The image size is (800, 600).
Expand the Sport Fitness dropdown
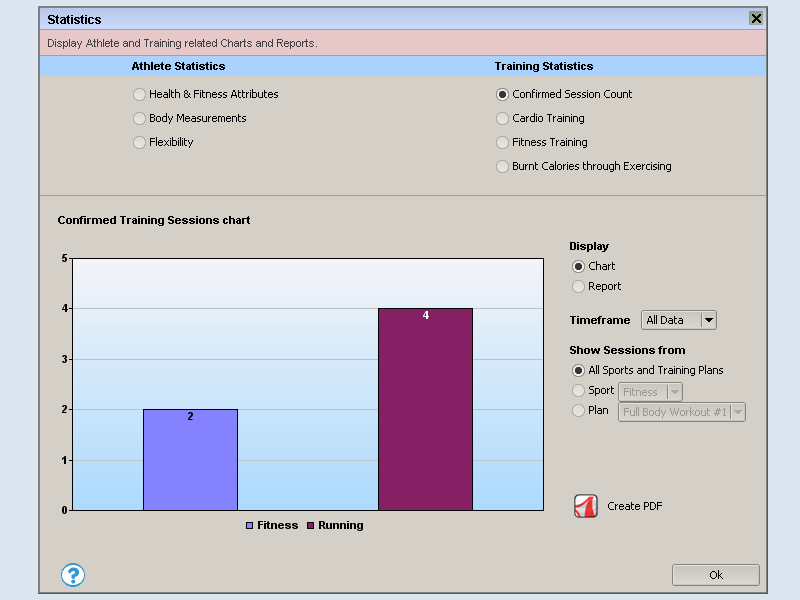pyautogui.click(x=650, y=392)
